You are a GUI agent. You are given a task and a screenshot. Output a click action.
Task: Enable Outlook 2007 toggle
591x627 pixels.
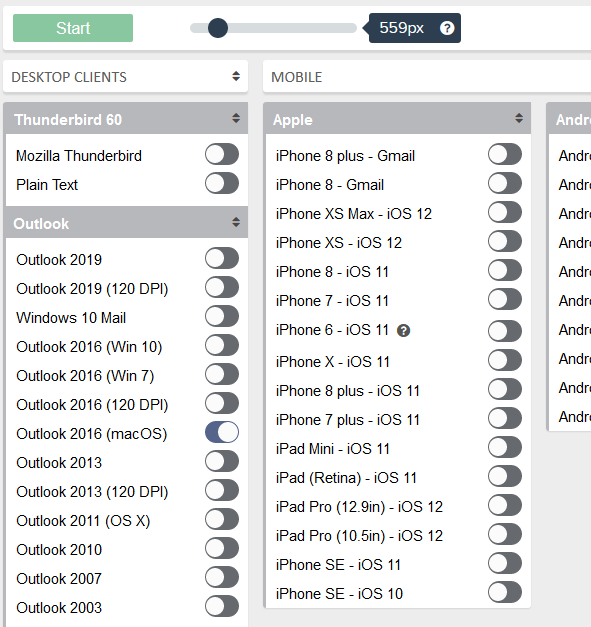222,577
